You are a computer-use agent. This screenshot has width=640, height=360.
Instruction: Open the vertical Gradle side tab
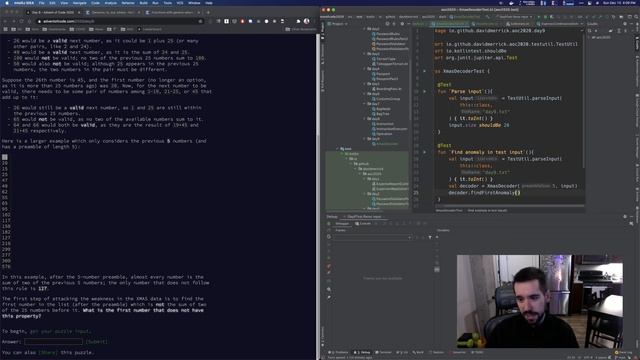637,44
